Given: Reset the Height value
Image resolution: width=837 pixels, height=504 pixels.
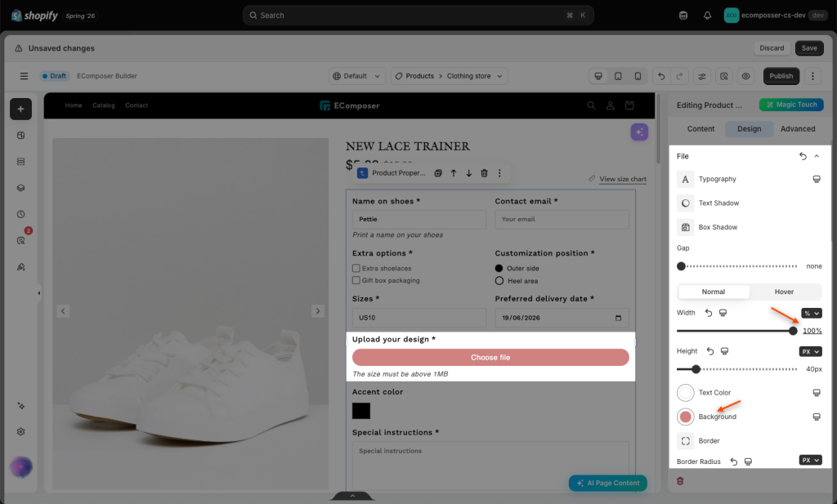Looking at the screenshot, I should (x=710, y=351).
